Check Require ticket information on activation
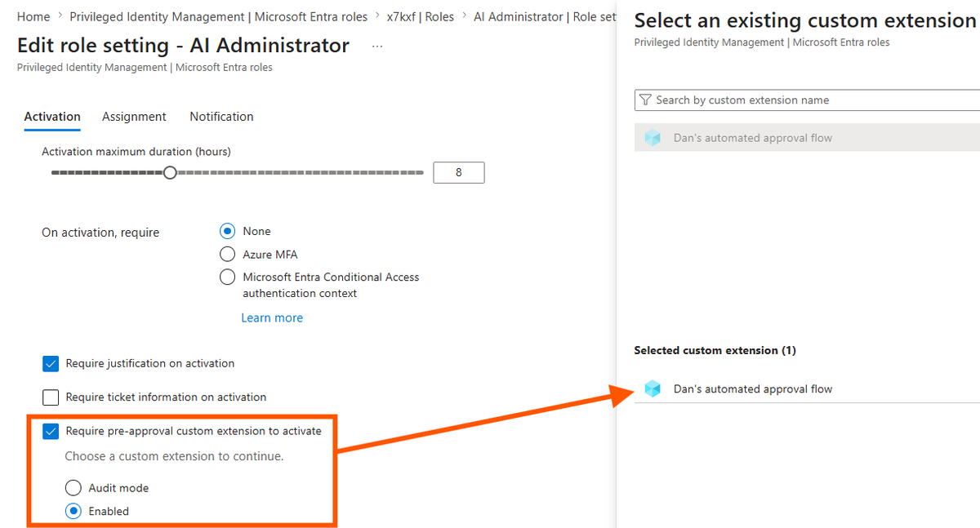Screen dimensions: 980x528 click(51, 397)
